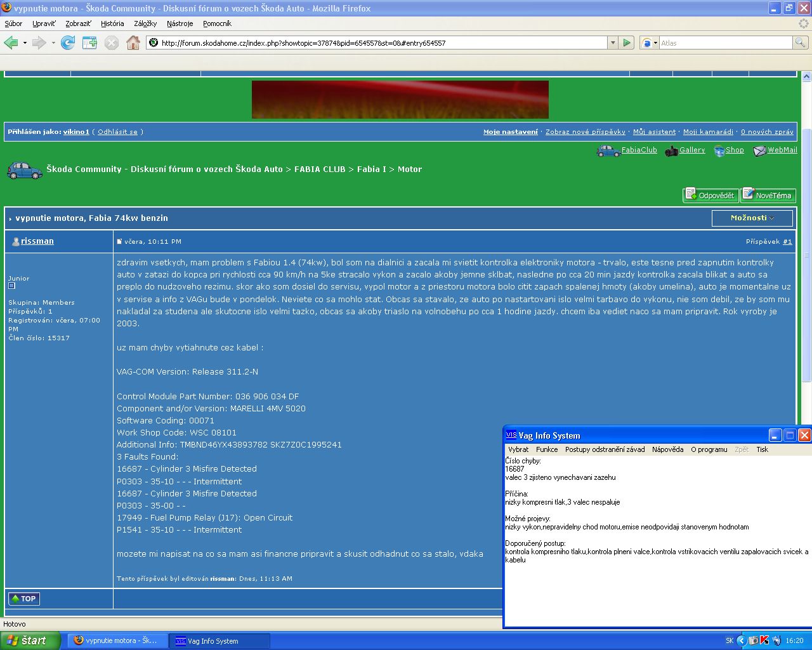This screenshot has width=812, height=650.
Task: Click the grey forward arrow
Action: (x=39, y=43)
